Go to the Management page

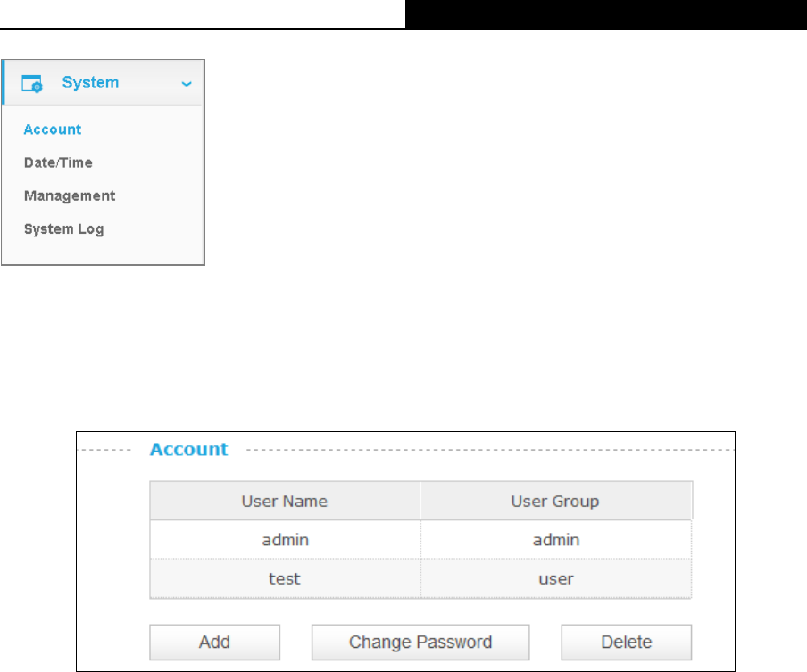click(70, 195)
